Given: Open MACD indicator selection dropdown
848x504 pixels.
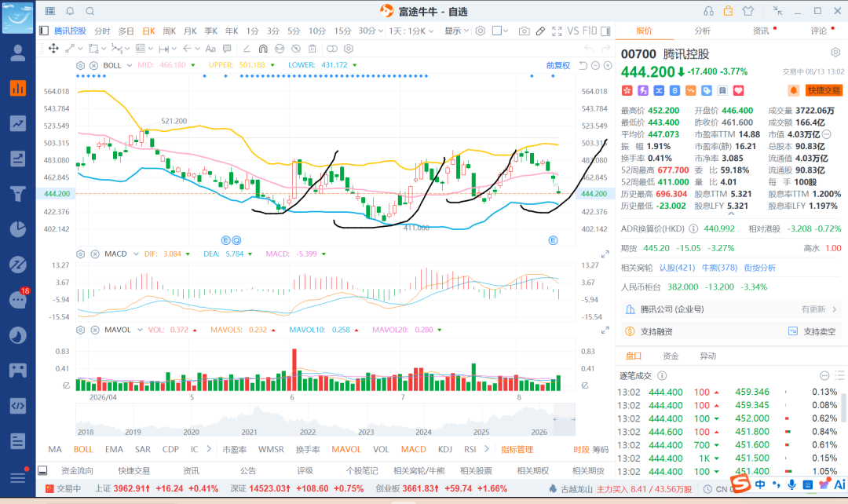Looking at the screenshot, I should [x=137, y=254].
